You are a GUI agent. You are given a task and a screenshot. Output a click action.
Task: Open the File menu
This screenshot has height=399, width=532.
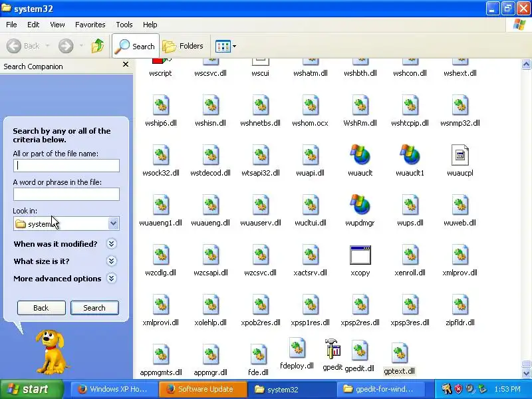click(11, 25)
